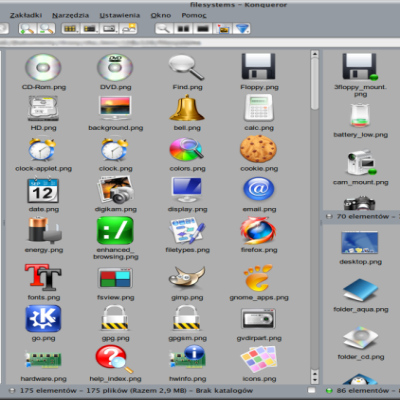The width and height of the screenshot is (400, 400).
Task: Select the background.png icon
Action: 115,109
